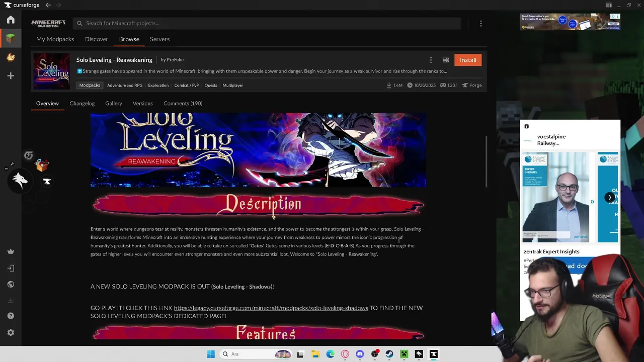Click the Adventure and RPG tag
This screenshot has height=362, width=644.
(x=125, y=85)
